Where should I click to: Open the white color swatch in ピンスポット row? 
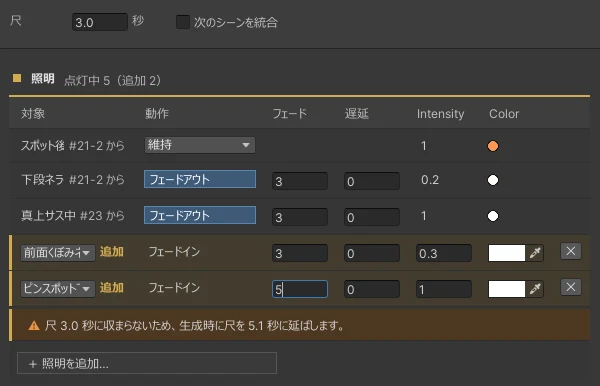(507, 289)
